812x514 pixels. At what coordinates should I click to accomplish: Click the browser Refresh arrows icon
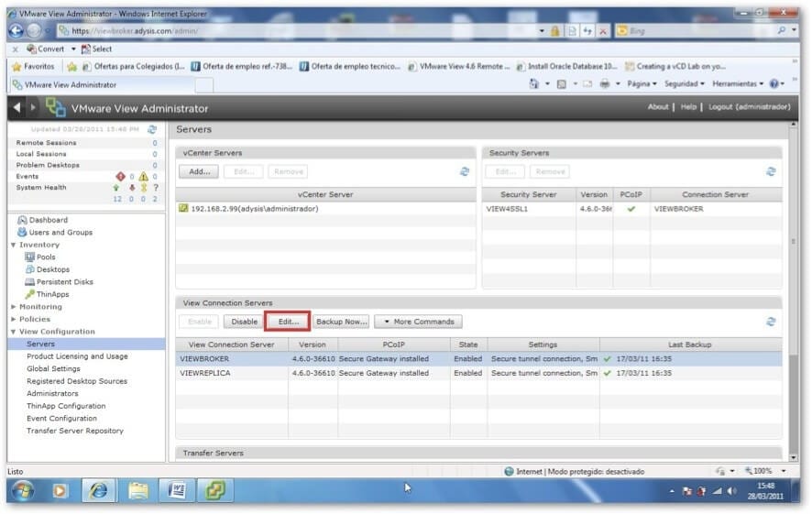587,31
